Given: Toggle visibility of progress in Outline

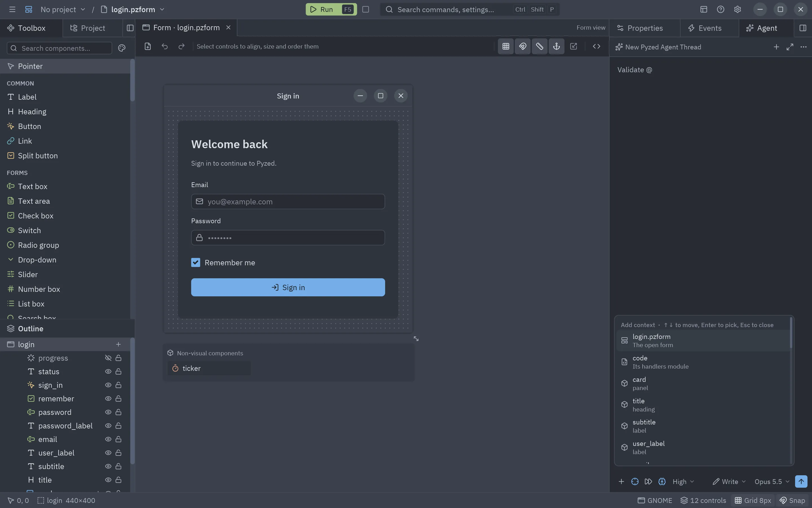Looking at the screenshot, I should coord(108,358).
